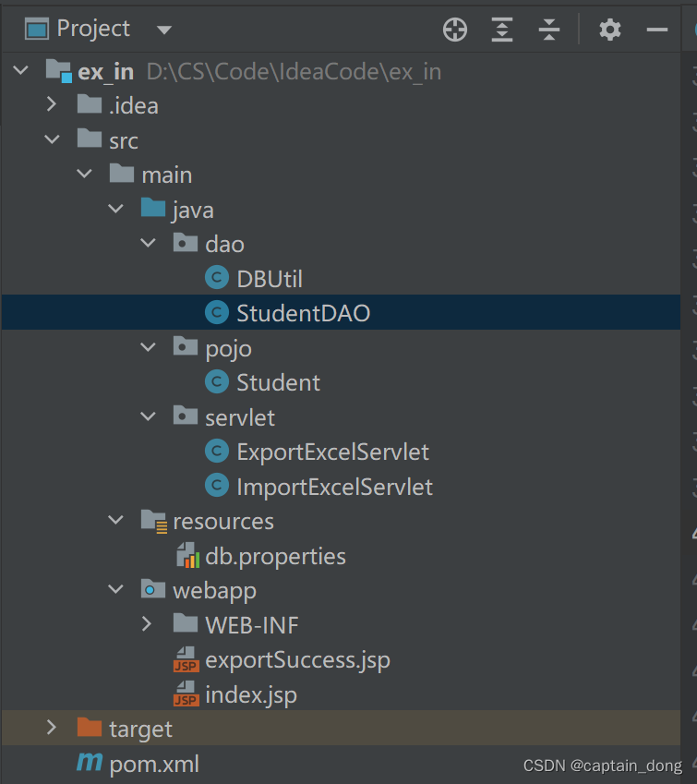Expand the target folder
The image size is (697, 784).
(52, 729)
